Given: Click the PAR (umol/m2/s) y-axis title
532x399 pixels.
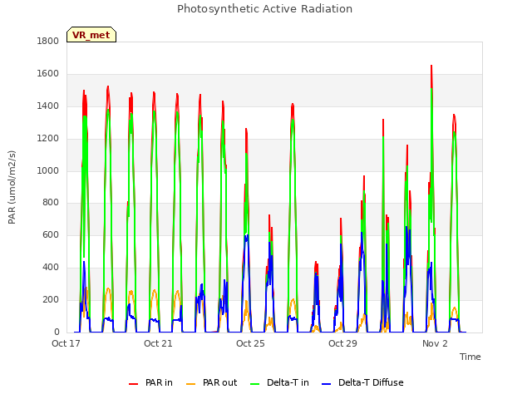Looking at the screenshot, I should point(12,187).
